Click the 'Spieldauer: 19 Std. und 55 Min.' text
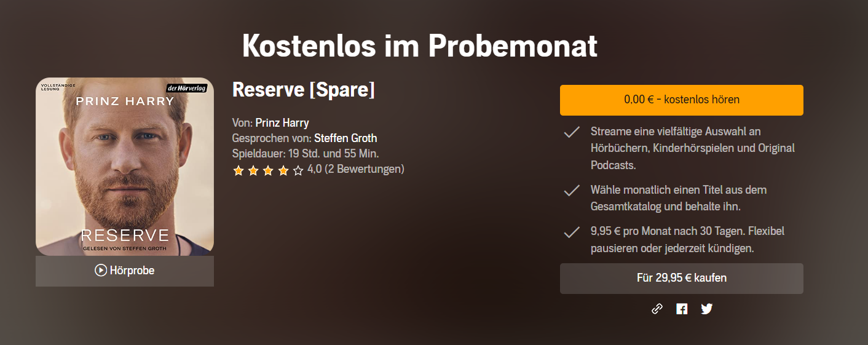Viewport: 868px width, 345px height. [306, 153]
